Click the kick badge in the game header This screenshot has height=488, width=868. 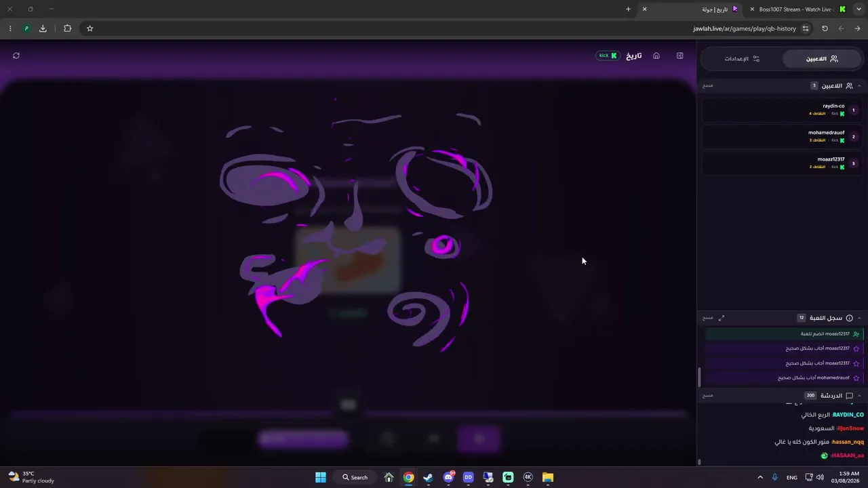click(x=608, y=56)
